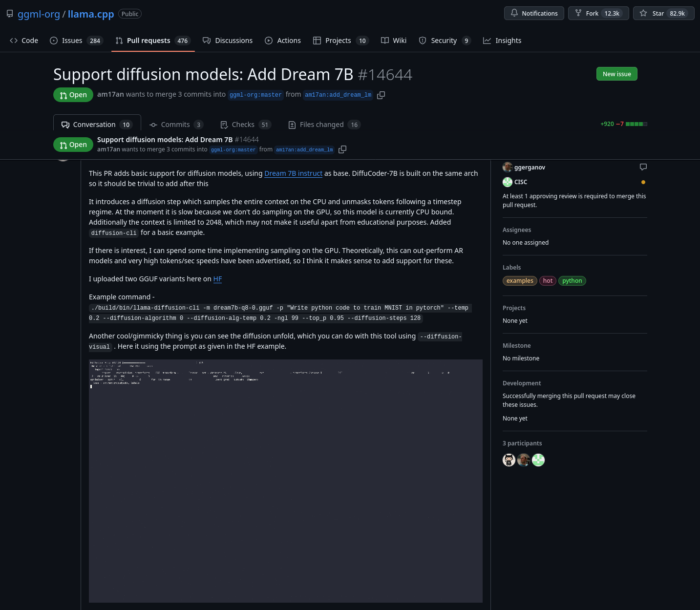This screenshot has width=700, height=610.
Task: Switch to the Conversation tab
Action: tap(97, 125)
